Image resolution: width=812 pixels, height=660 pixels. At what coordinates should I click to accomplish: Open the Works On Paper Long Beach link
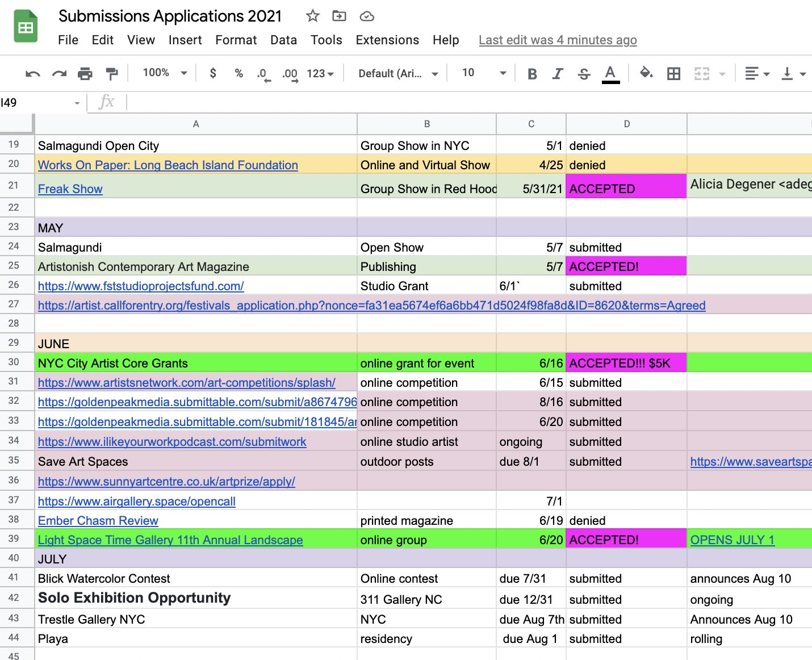[168, 165]
